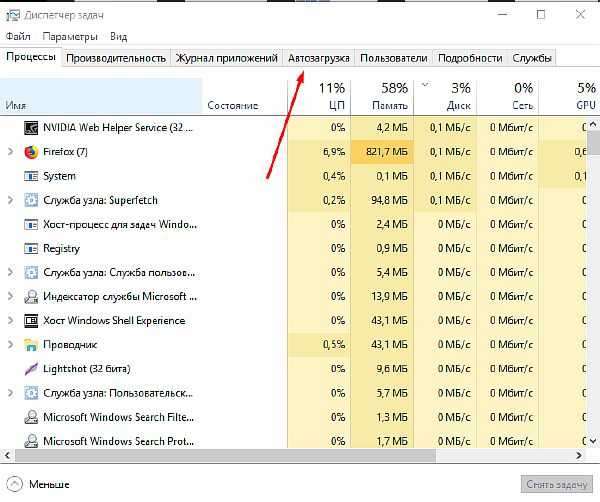Viewport: 600px width, 502px height.
Task: Open the Подробности tab
Action: [x=470, y=58]
